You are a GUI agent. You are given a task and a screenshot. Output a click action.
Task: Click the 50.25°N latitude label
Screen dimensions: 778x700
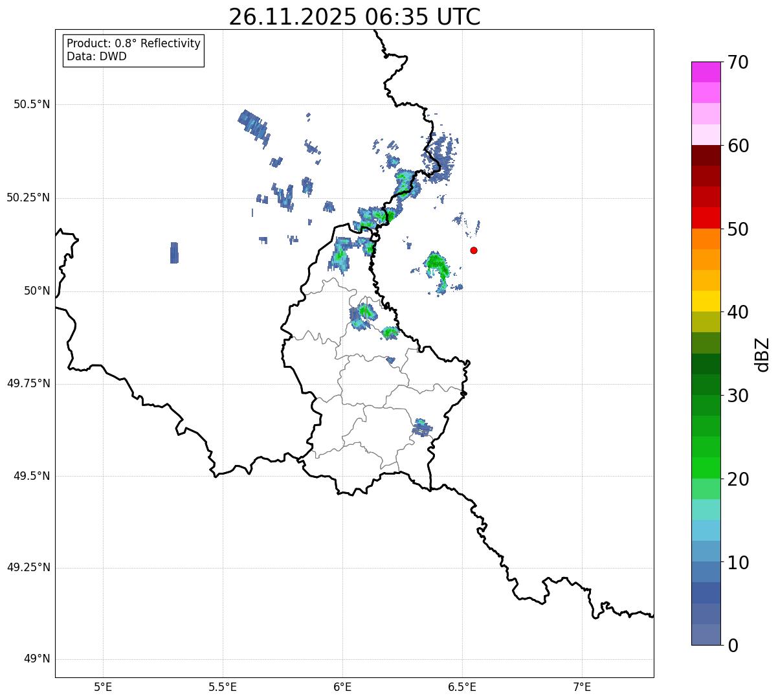click(28, 198)
